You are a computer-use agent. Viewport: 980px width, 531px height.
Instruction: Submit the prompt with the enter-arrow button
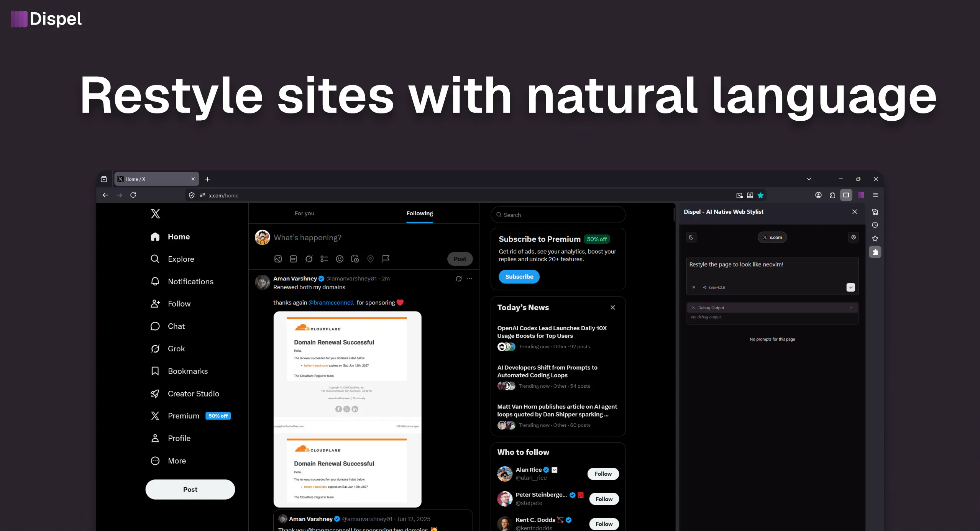click(x=850, y=287)
